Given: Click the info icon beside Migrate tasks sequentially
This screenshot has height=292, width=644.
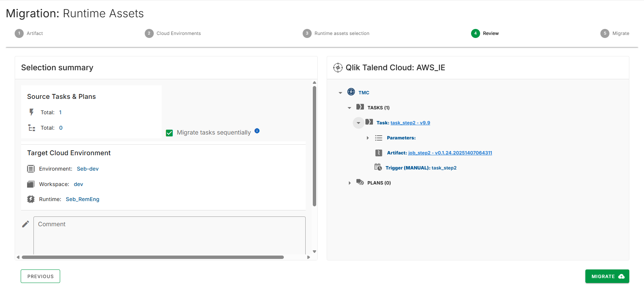Looking at the screenshot, I should (257, 131).
